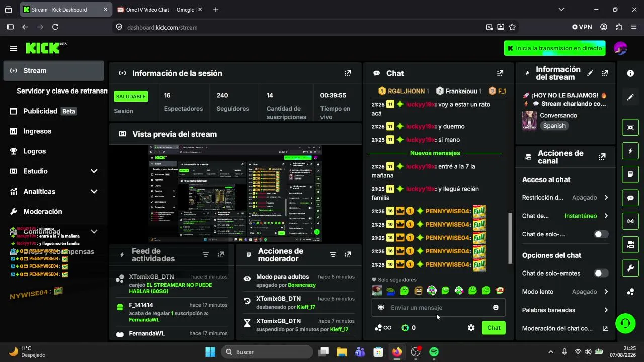Select the blue frog emote in the quick emote row

click(x=391, y=290)
